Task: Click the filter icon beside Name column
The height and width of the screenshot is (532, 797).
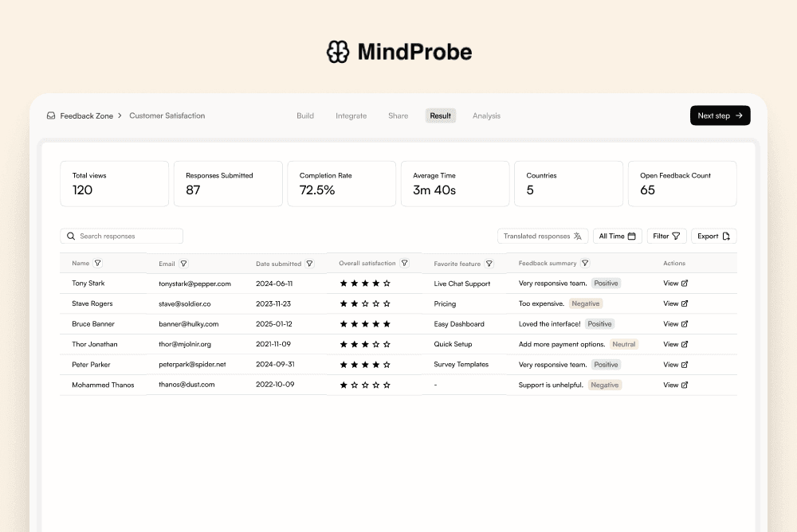Action: tap(97, 263)
